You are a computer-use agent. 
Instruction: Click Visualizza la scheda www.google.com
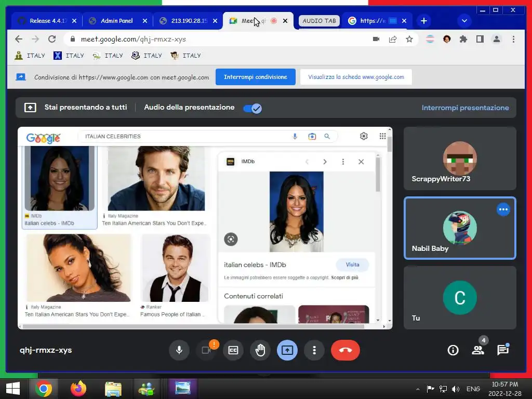356,77
